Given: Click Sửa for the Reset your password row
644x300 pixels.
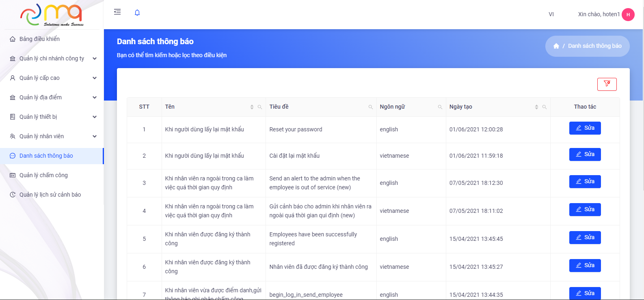Looking at the screenshot, I should [585, 128].
